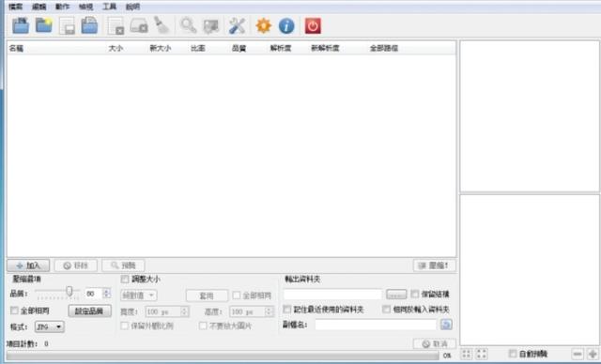Image resolution: width=601 pixels, height=364 pixels.
Task: Toggle the 不要放大圖片 checkbox
Action: click(x=203, y=326)
